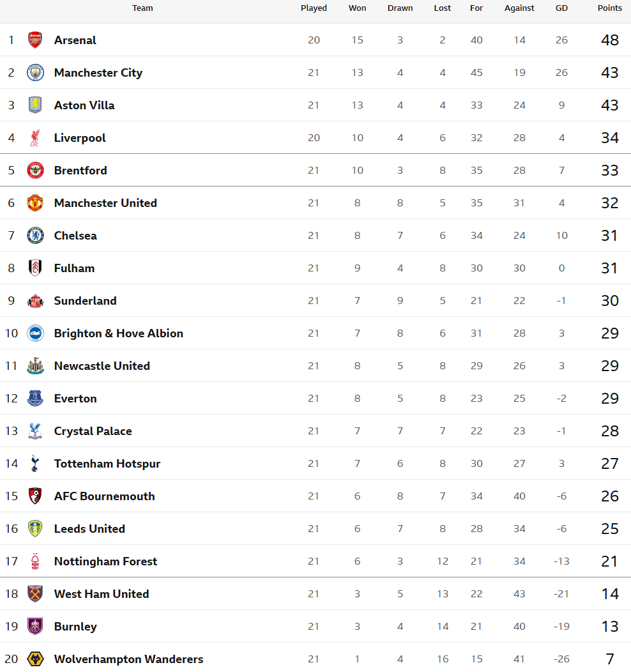Open the Crystal Palace team link

(x=93, y=431)
